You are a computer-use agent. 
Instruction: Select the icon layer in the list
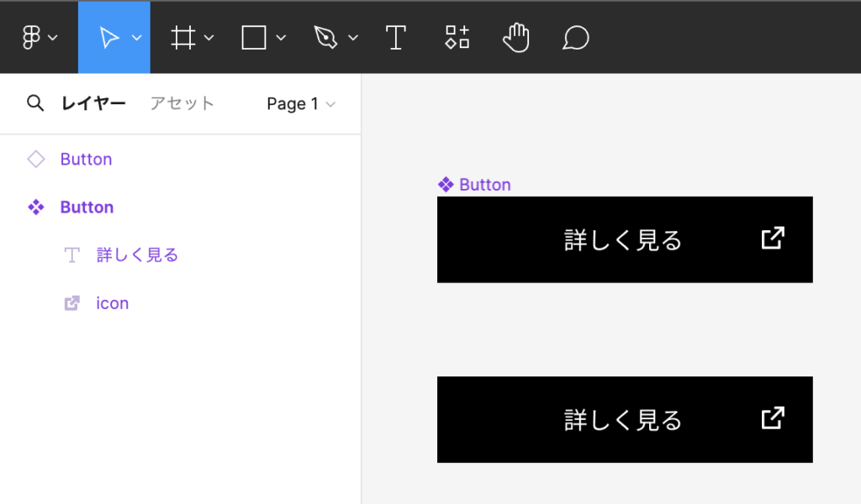tap(112, 303)
